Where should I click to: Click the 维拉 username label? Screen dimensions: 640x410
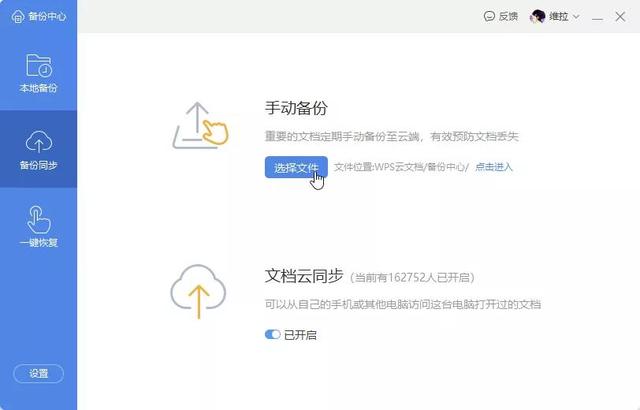click(x=558, y=16)
